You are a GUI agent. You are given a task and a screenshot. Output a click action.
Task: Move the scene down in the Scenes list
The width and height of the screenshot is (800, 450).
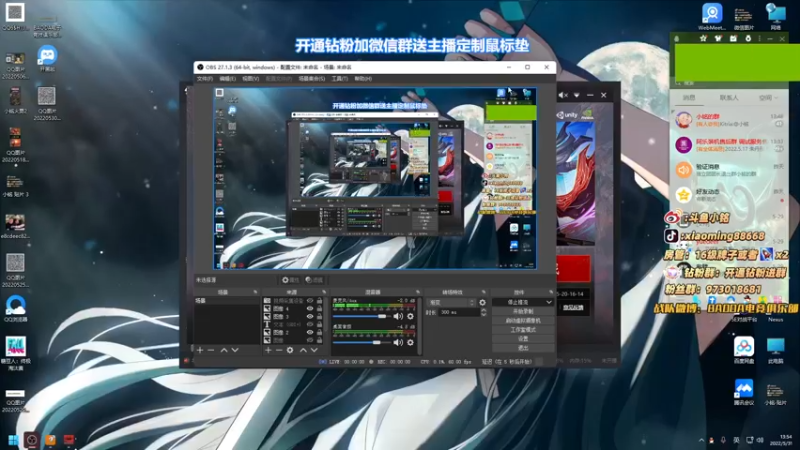click(235, 350)
